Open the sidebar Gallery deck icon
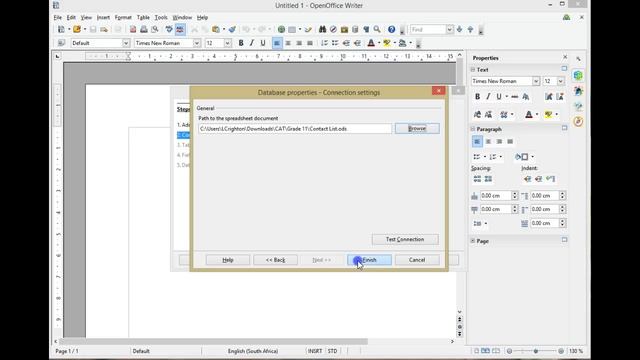This screenshot has width=640, height=360. click(578, 107)
